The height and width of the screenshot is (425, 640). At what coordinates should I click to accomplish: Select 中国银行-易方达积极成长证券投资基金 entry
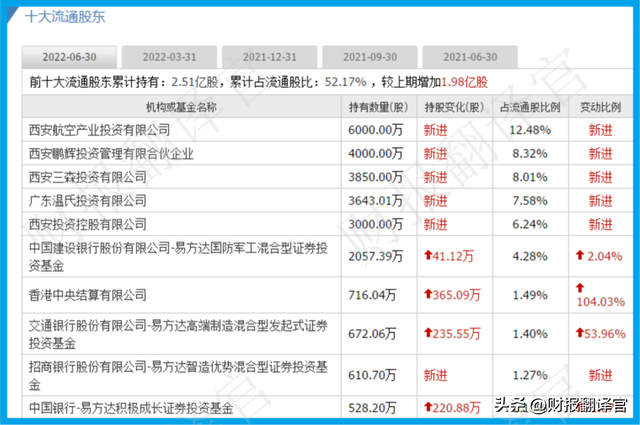(131, 408)
